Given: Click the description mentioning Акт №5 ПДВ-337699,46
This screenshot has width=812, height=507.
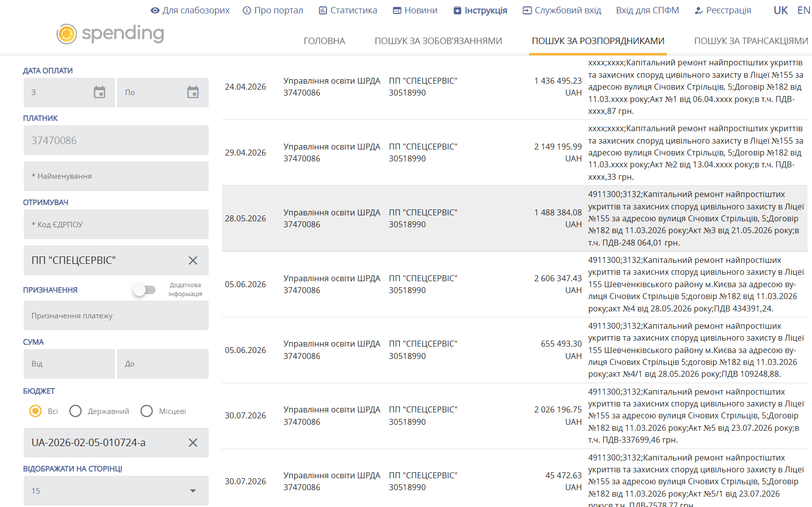Looking at the screenshot, I should coord(696,415).
